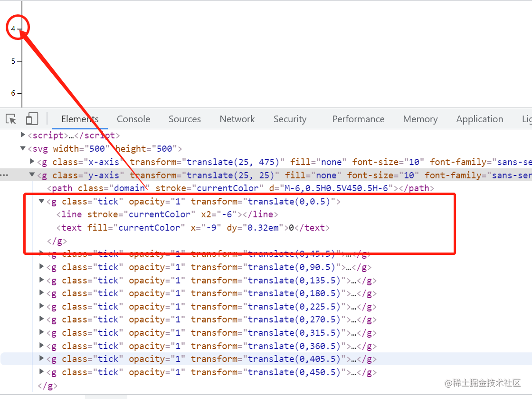Select the y-axis g element row
The width and height of the screenshot is (532, 399).
[x=266, y=175]
